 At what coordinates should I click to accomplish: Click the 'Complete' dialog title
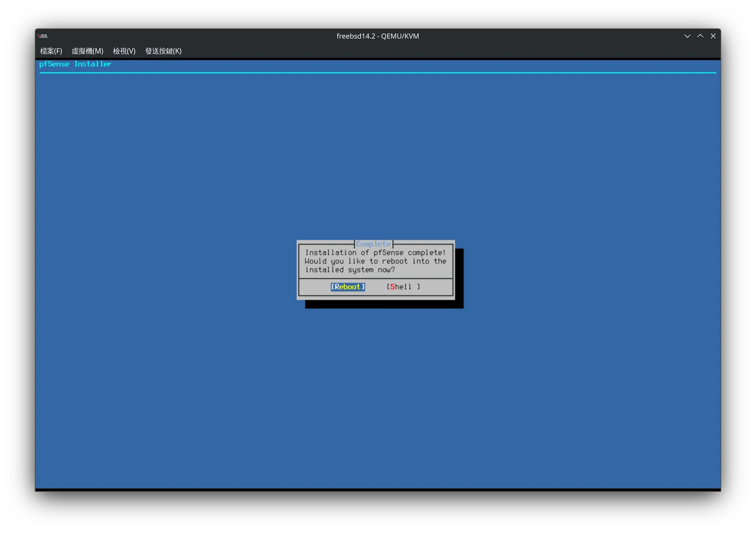pos(373,244)
